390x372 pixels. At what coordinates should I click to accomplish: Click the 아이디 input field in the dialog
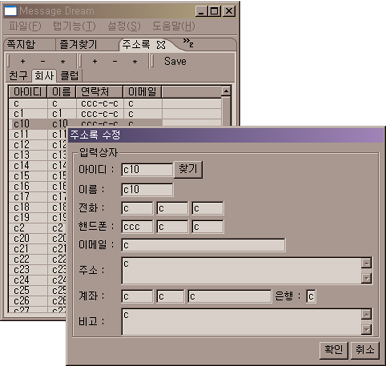click(x=147, y=170)
